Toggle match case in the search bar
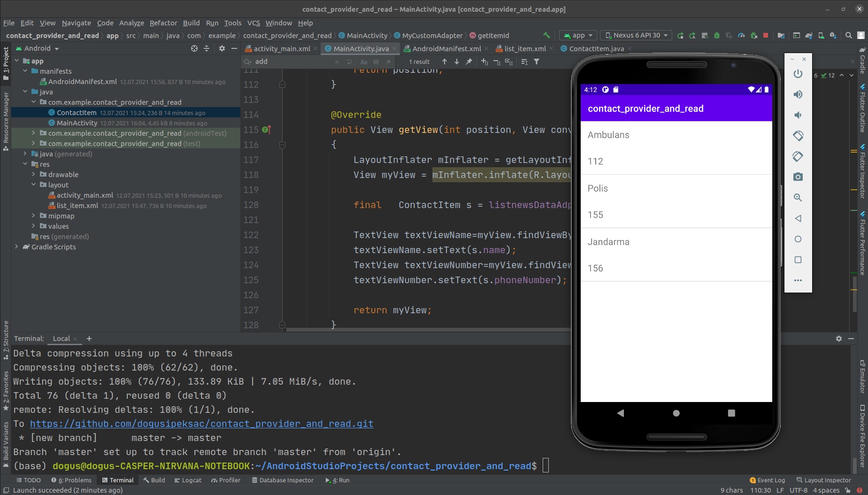Screen dimensions: 868x495 click(364, 62)
